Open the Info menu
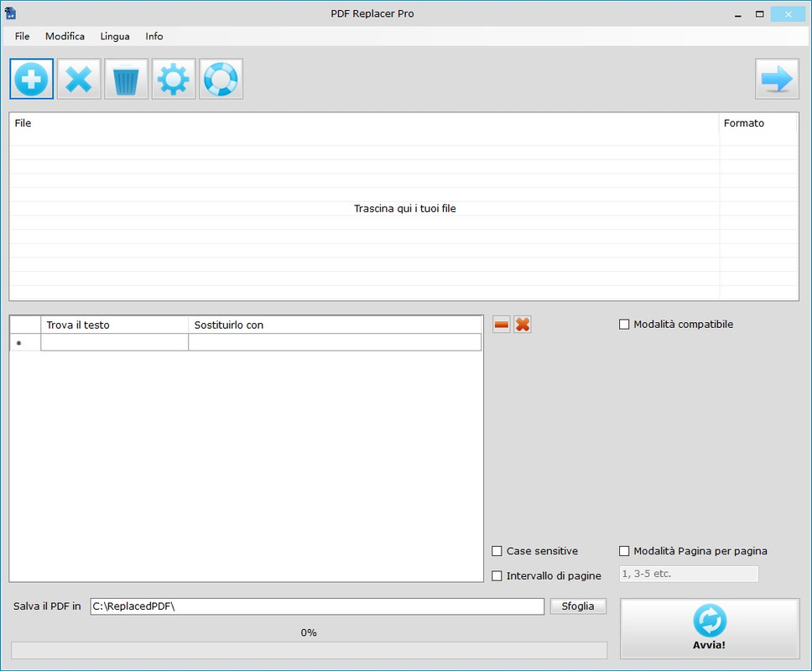This screenshot has width=812, height=671. click(x=154, y=36)
